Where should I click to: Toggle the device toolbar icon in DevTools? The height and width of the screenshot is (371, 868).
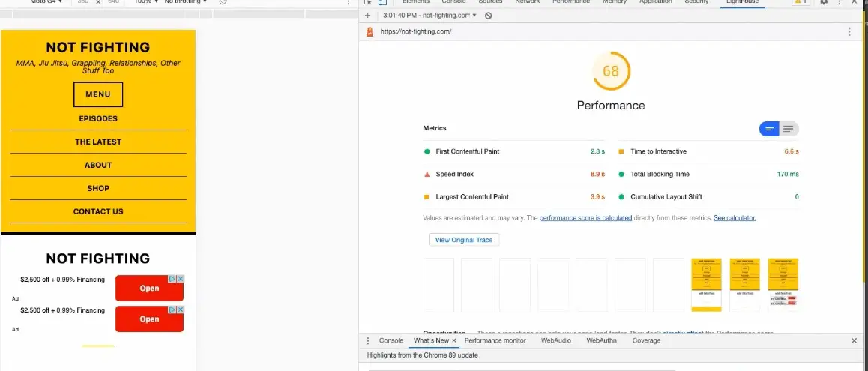tap(382, 2)
